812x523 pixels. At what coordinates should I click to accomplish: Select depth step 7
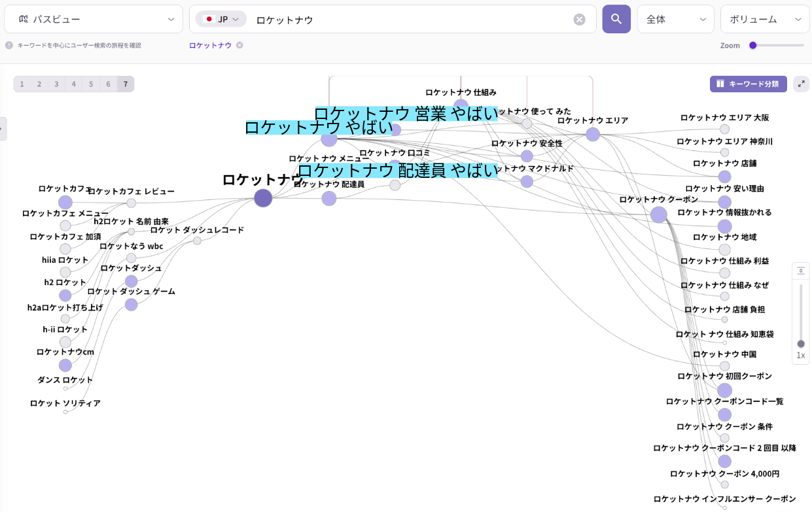point(126,84)
